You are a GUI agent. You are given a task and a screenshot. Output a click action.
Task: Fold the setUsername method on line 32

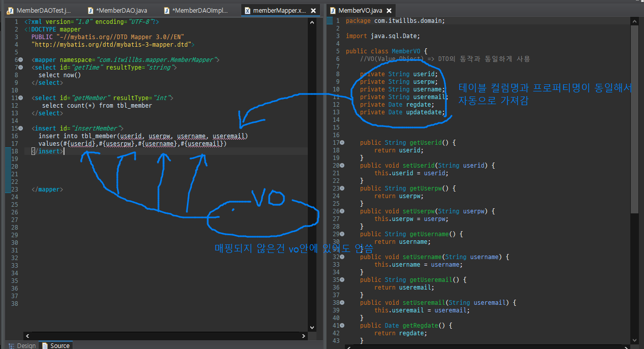(342, 257)
